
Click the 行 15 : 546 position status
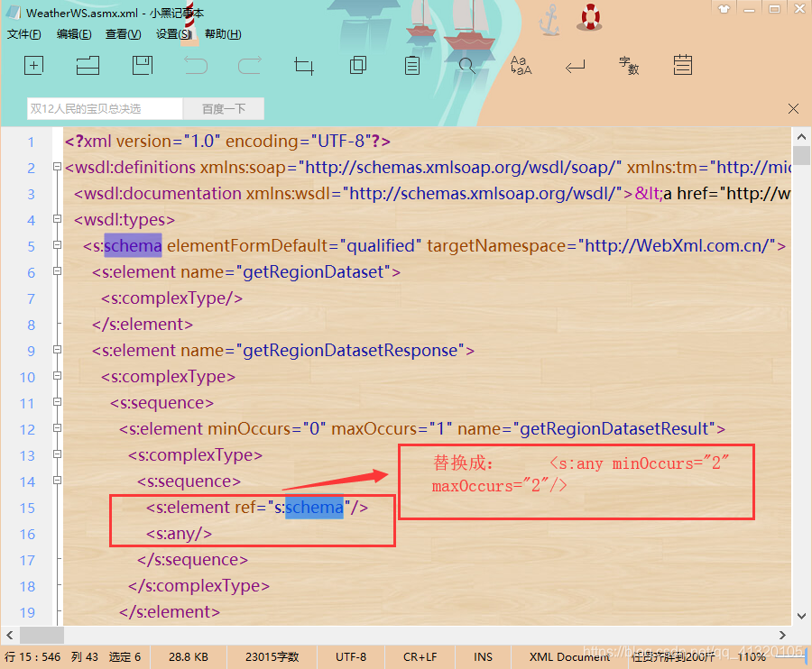32,657
